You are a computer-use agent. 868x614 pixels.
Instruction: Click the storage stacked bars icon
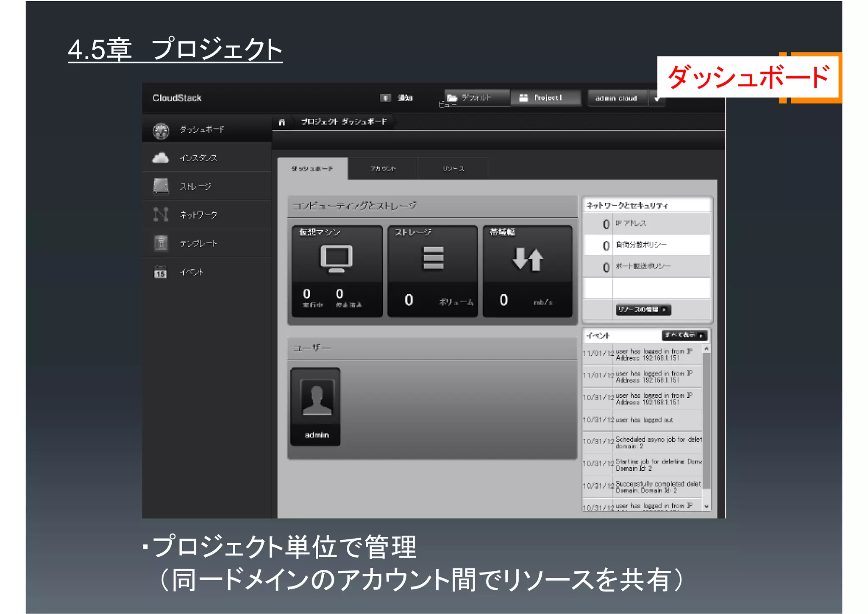coord(433,258)
